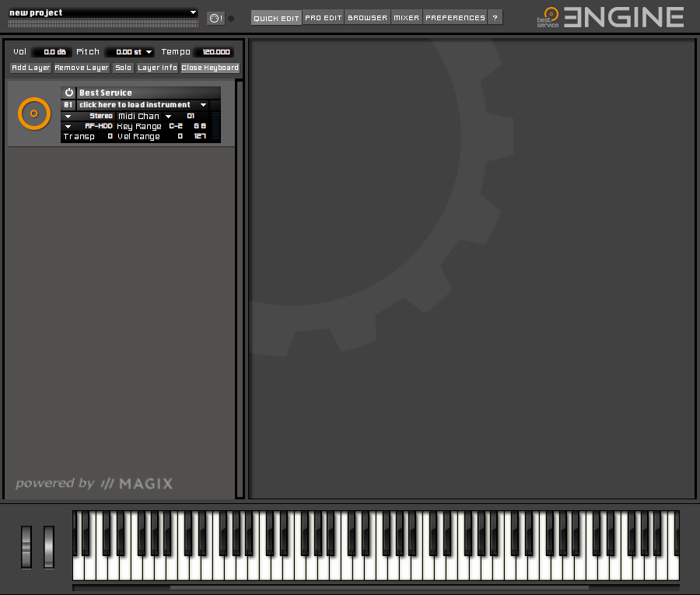Open the RF-HDD mode dropdown

68,127
